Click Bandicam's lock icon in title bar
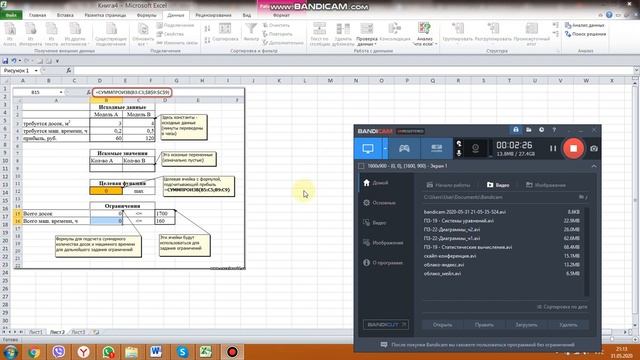The width and height of the screenshot is (640, 360). pyautogui.click(x=516, y=130)
